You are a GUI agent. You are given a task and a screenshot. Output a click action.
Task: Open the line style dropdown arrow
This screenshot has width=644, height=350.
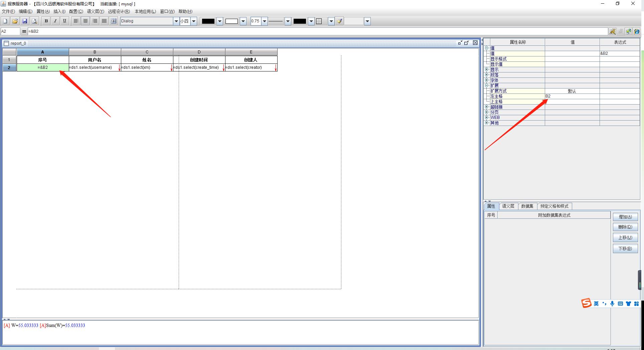point(288,21)
